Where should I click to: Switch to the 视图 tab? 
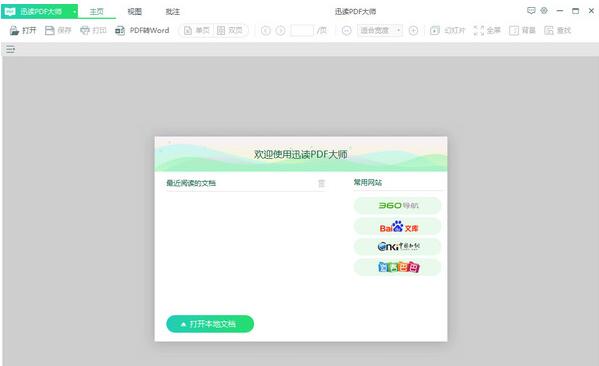coord(134,12)
